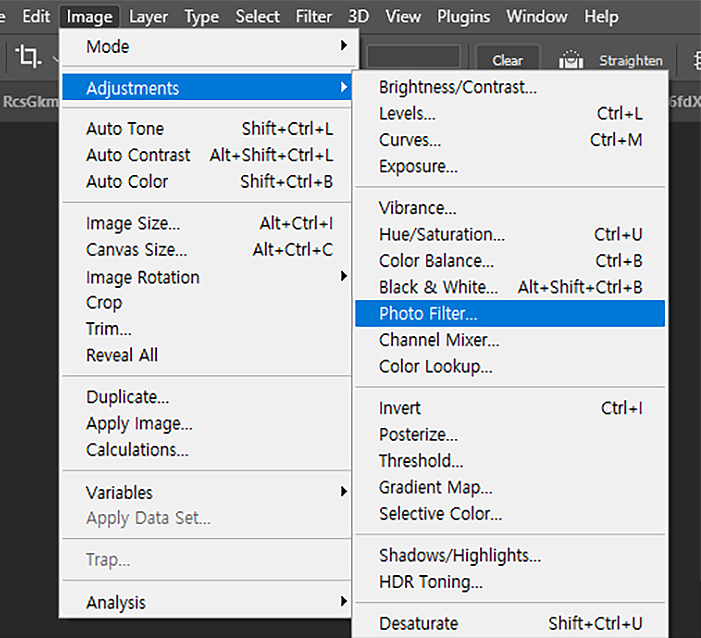Click the Clear button
Viewport: 701px width, 638px height.
507,60
